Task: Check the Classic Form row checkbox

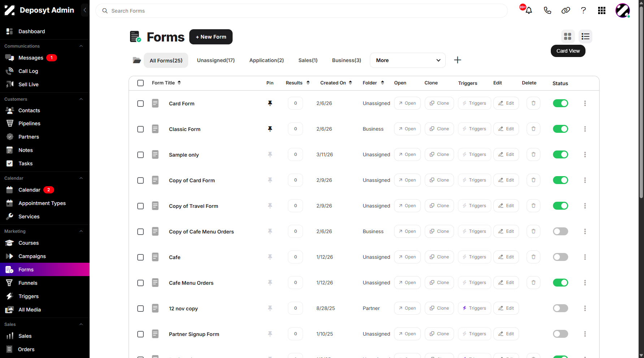Action: pos(141,129)
